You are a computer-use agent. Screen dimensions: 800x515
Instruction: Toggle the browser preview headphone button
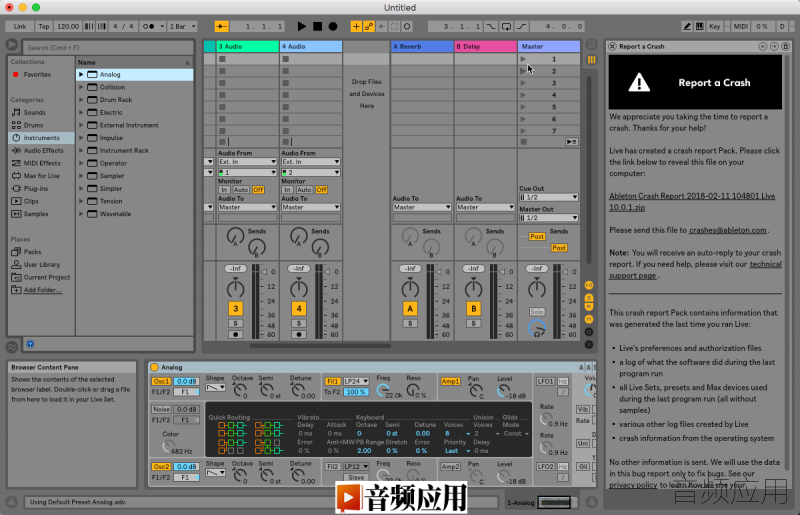coord(30,344)
